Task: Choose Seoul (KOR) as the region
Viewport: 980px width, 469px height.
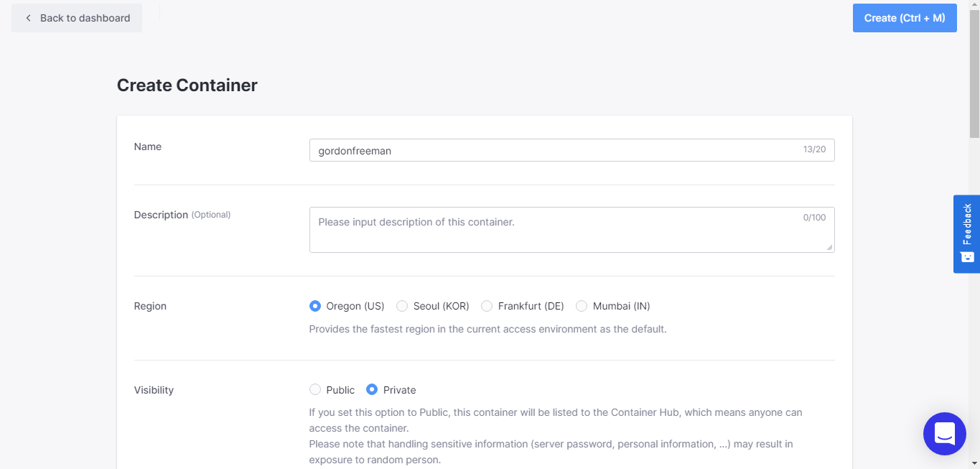Action: coord(403,306)
